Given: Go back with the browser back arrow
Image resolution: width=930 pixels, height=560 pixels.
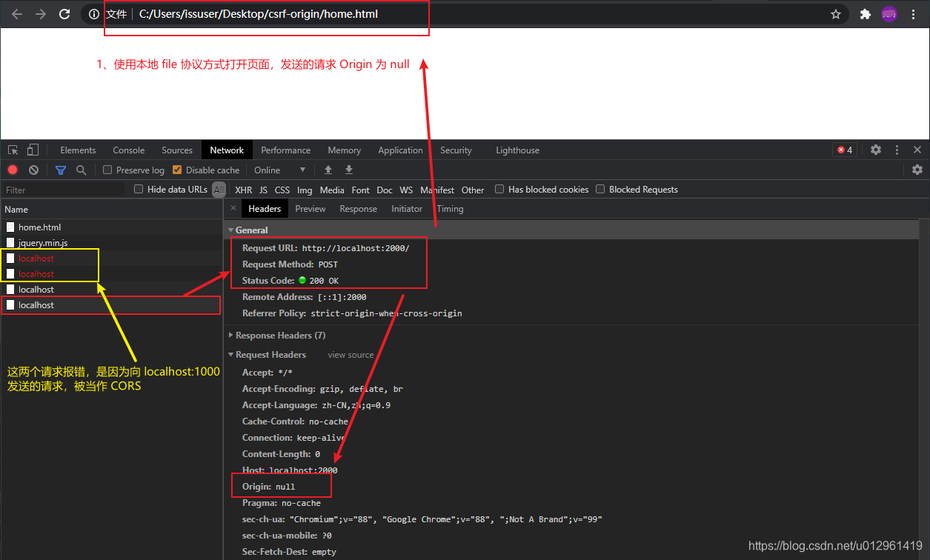Looking at the screenshot, I should [x=17, y=14].
